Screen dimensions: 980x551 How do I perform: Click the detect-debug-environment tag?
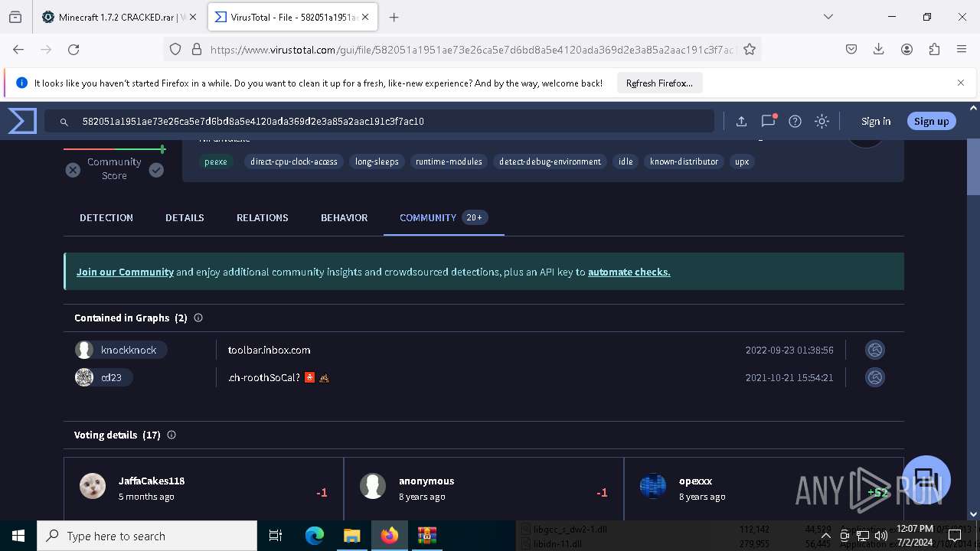tap(550, 161)
